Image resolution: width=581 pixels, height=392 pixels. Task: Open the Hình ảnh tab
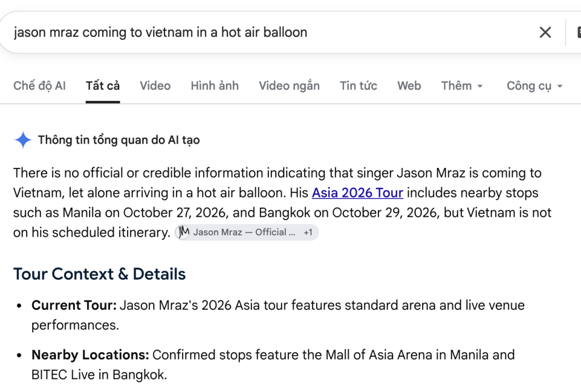coord(214,86)
